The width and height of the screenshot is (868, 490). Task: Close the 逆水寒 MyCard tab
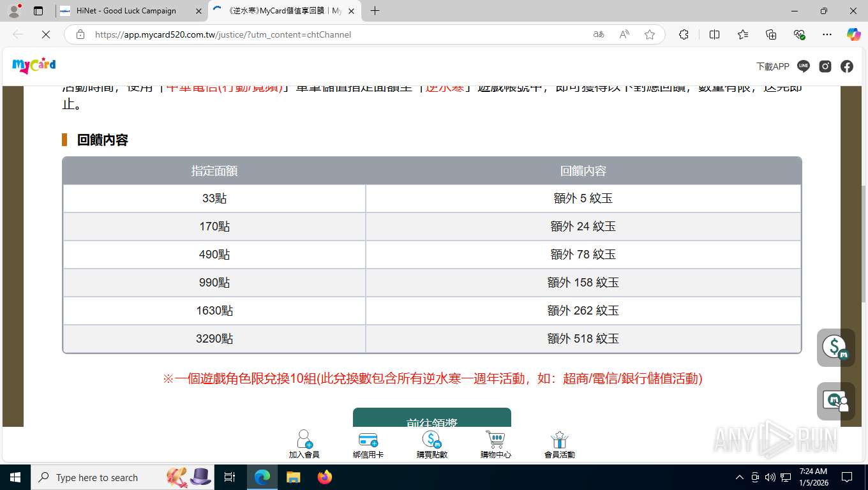pos(351,11)
